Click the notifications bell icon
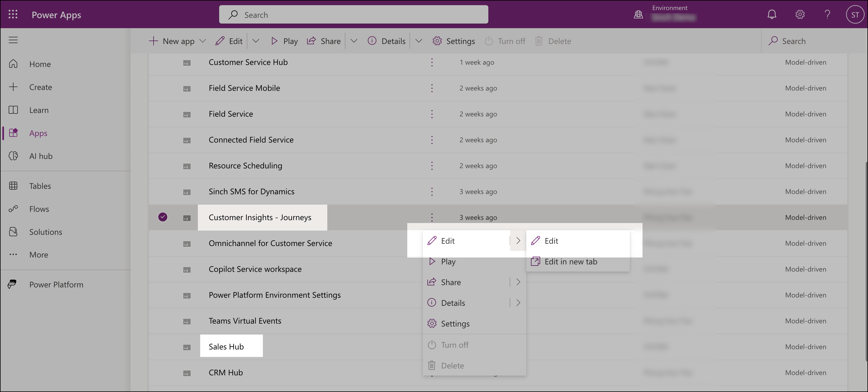The image size is (868, 392). click(x=772, y=14)
